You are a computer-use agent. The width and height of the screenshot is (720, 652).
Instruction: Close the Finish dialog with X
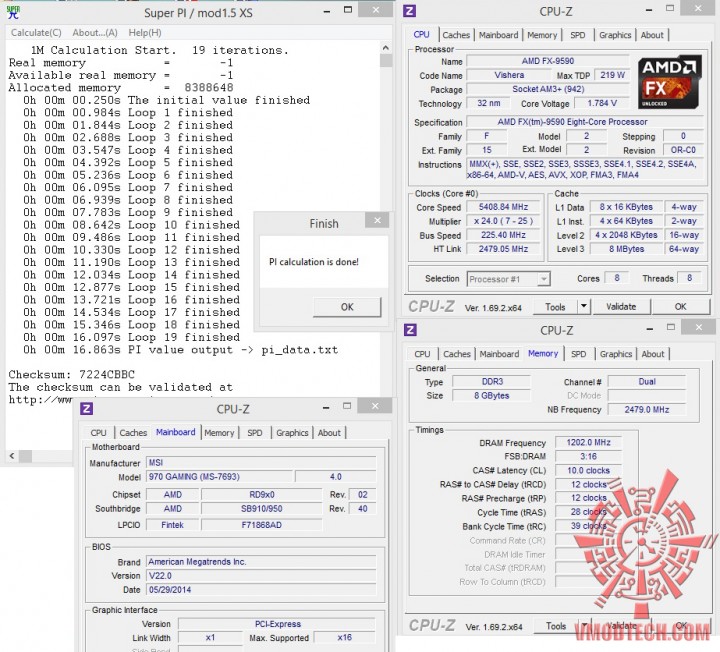[x=377, y=220]
